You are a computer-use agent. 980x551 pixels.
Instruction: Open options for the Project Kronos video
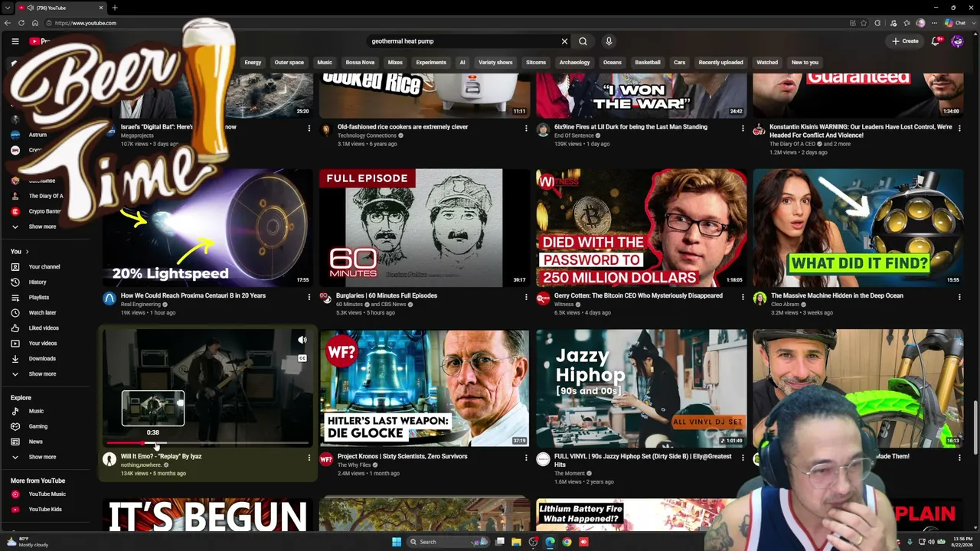[526, 458]
